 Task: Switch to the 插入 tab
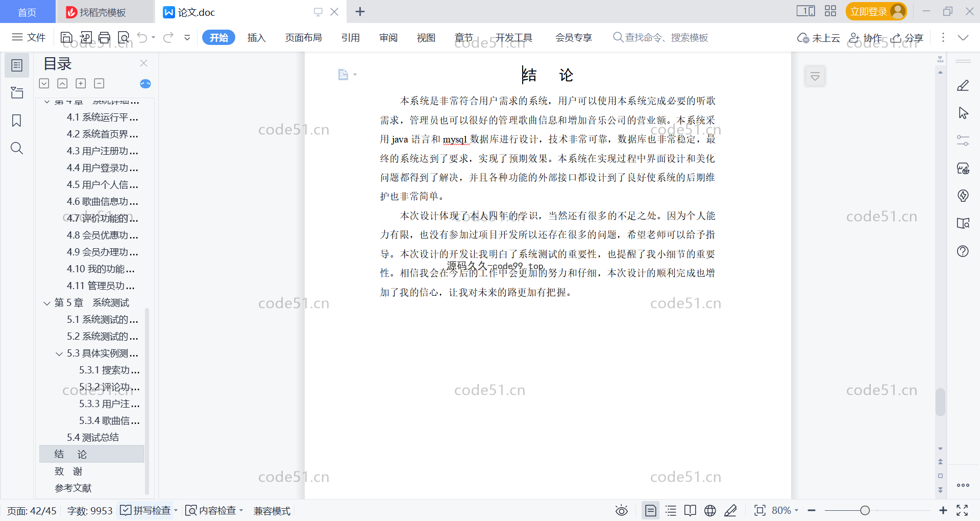pos(256,37)
